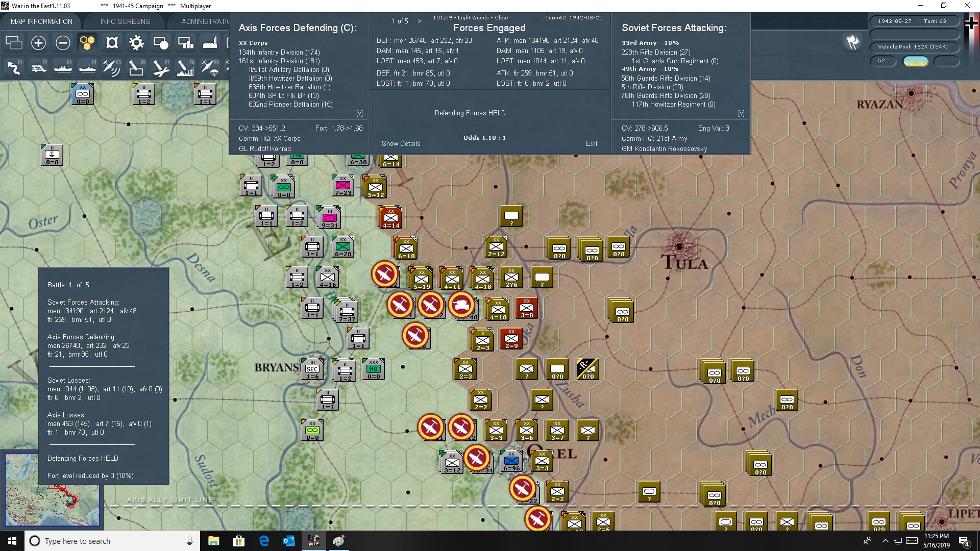The width and height of the screenshot is (980, 551).
Task: Select F5 air recon mode icon
Action: [x=112, y=67]
